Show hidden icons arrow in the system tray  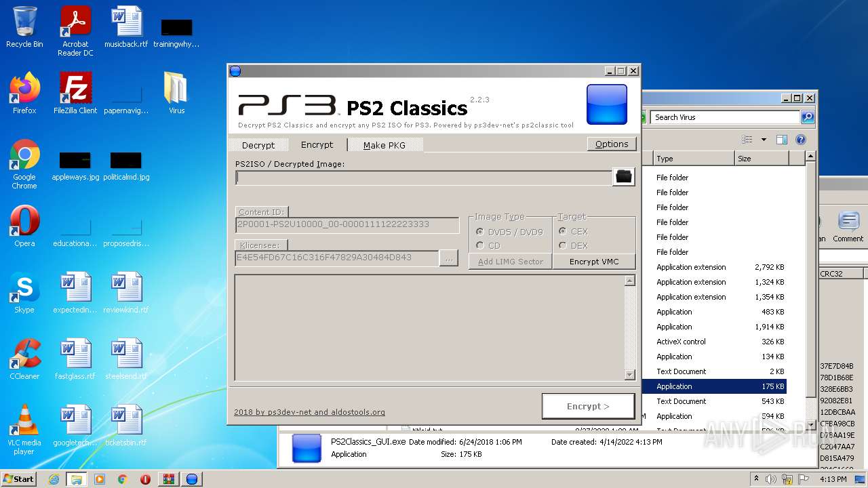(757, 479)
